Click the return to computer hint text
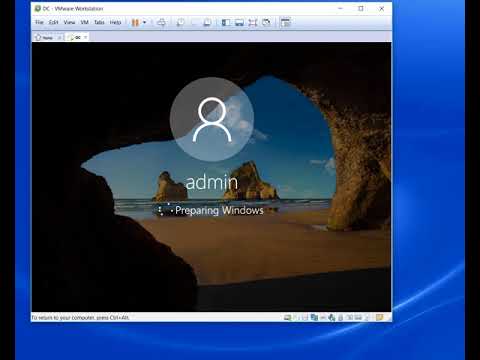The height and width of the screenshot is (360, 480). point(80,318)
